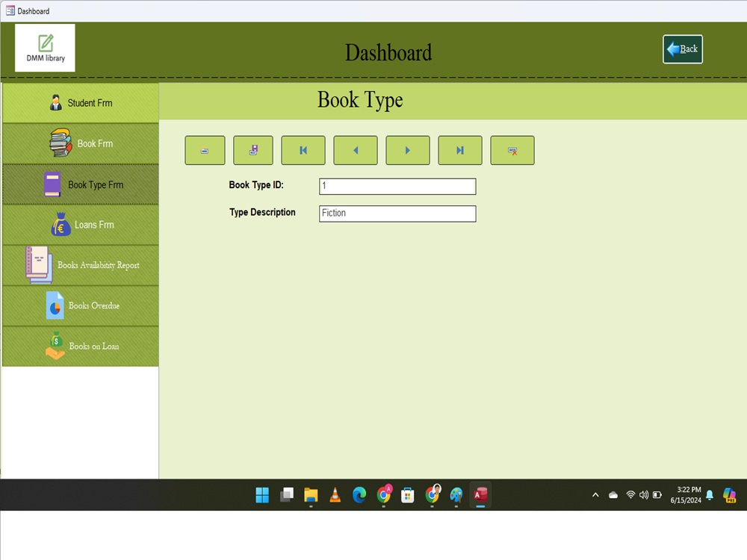
Task: Open Paint from the taskbar
Action: [x=456, y=495]
